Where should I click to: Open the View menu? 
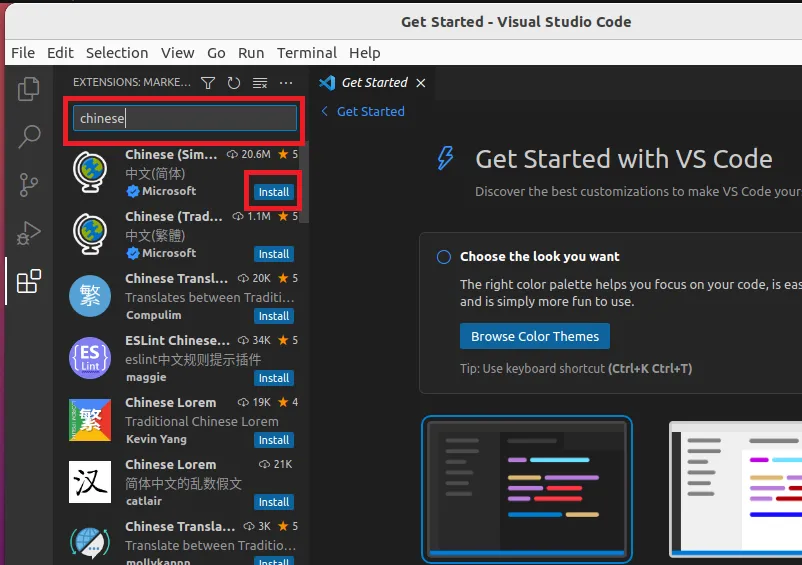[x=177, y=53]
